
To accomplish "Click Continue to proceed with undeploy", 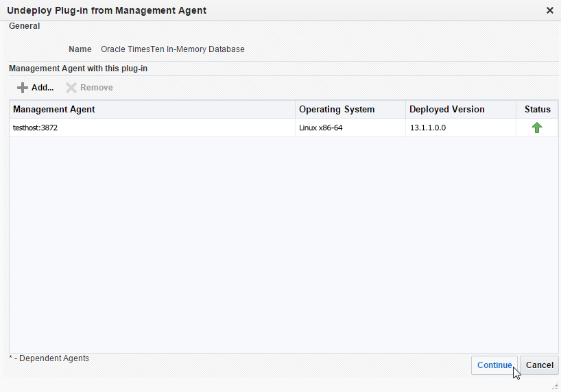I will coord(494,365).
